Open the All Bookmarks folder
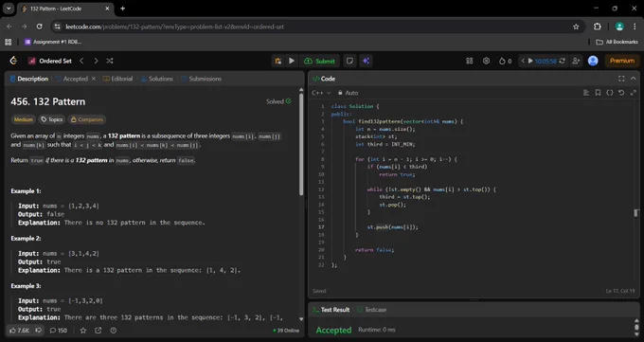Image resolution: width=644 pixels, height=342 pixels. [617, 42]
